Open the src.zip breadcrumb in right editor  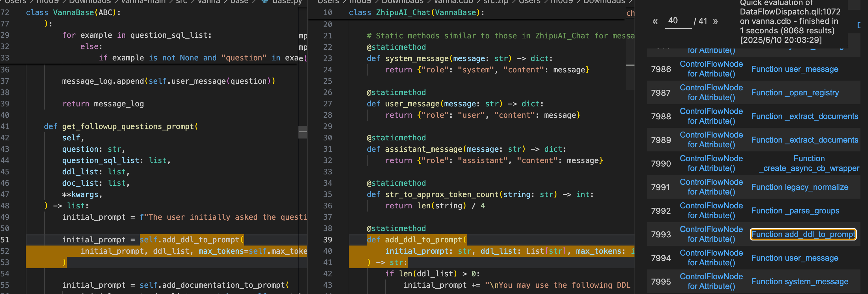point(495,2)
